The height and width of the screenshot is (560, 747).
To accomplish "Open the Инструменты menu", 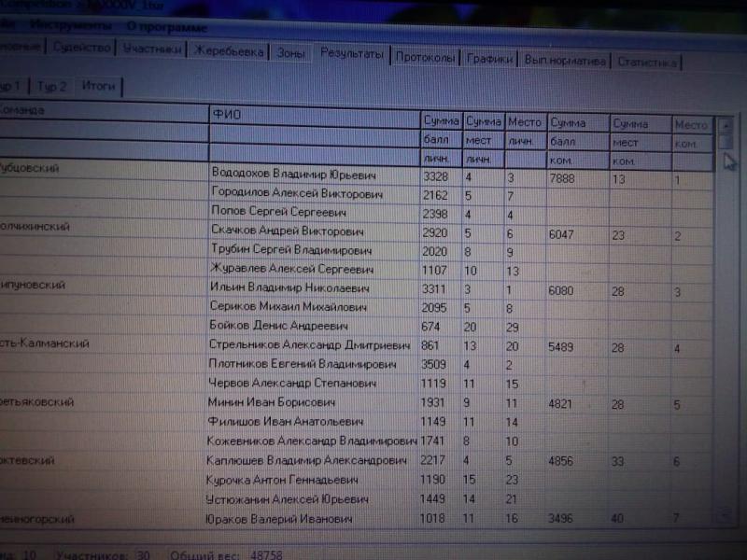I will click(71, 25).
